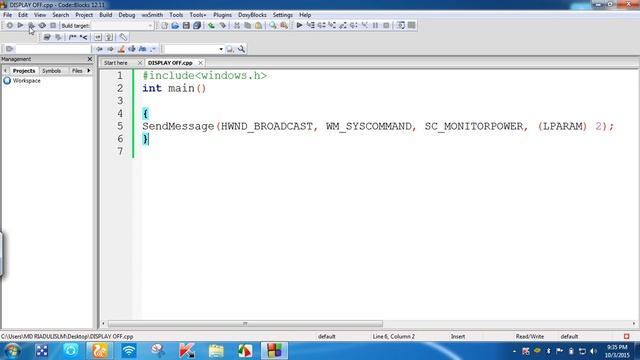Click the Debugging windows icon
This screenshot has height=360, width=640.
(x=401, y=25)
